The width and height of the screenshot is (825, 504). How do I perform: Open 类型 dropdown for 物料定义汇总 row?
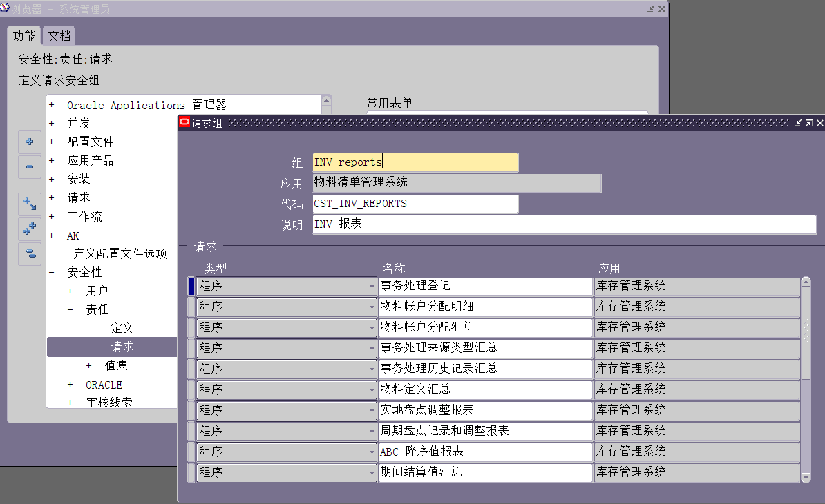click(x=372, y=390)
